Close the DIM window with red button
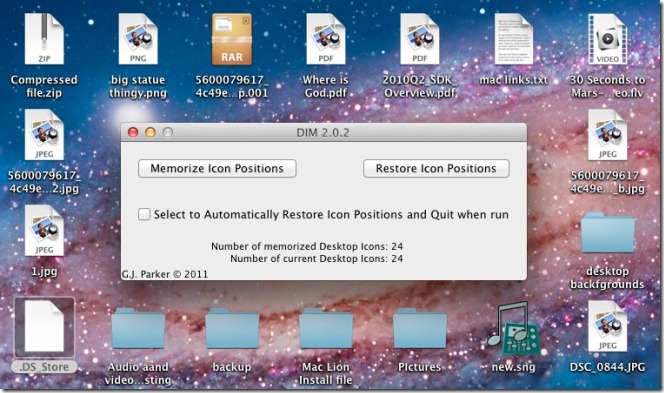Viewport: 664px width, 393px height. [133, 133]
